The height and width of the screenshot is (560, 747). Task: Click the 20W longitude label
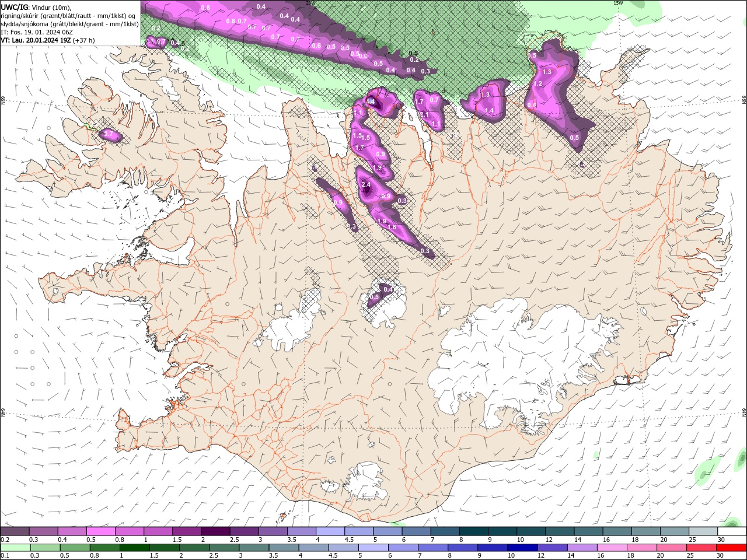pos(310,3)
